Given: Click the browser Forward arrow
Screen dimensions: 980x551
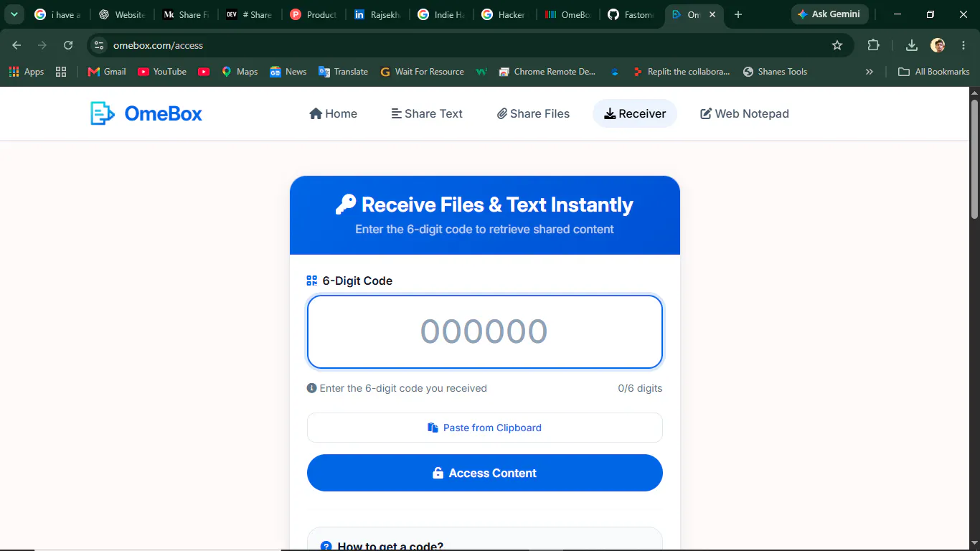Looking at the screenshot, I should 42,45.
